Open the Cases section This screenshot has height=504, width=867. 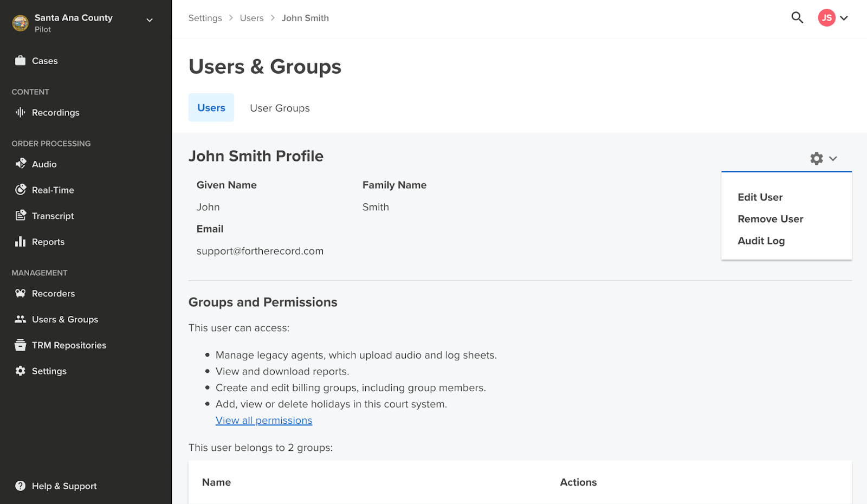click(x=44, y=61)
